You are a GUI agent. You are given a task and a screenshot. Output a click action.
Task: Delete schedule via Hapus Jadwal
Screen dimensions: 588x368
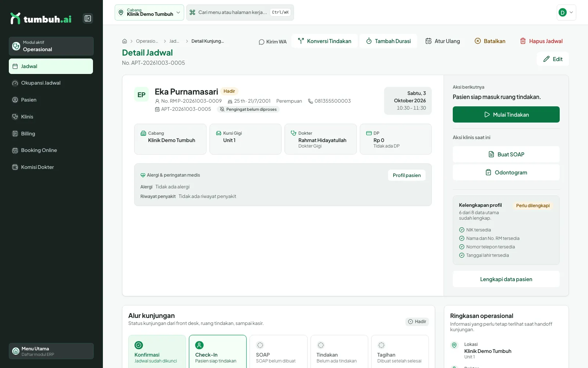tap(541, 41)
